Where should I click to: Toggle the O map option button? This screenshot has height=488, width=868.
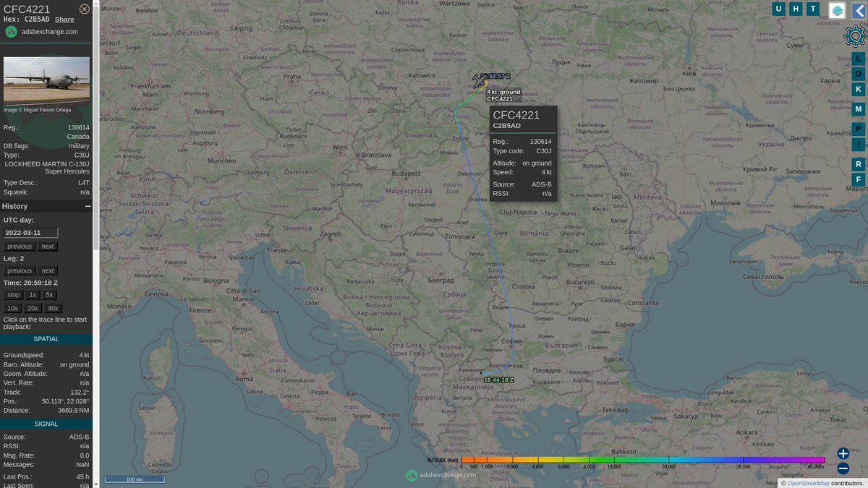click(859, 74)
